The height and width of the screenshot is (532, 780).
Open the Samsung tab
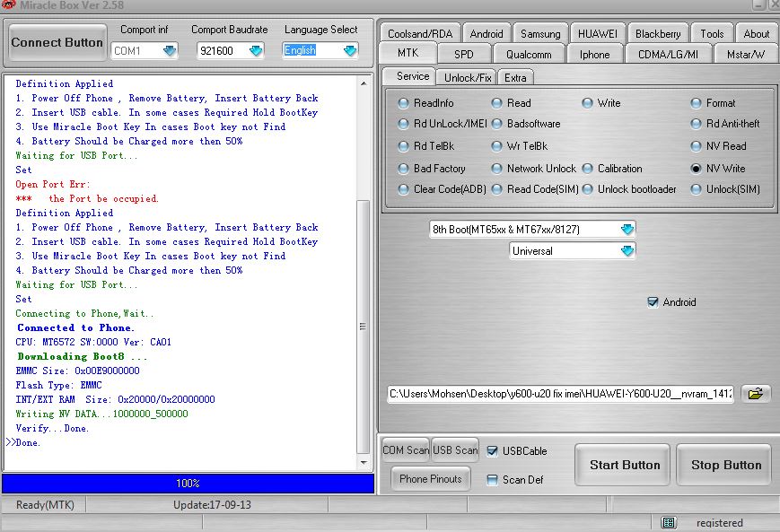(x=540, y=34)
